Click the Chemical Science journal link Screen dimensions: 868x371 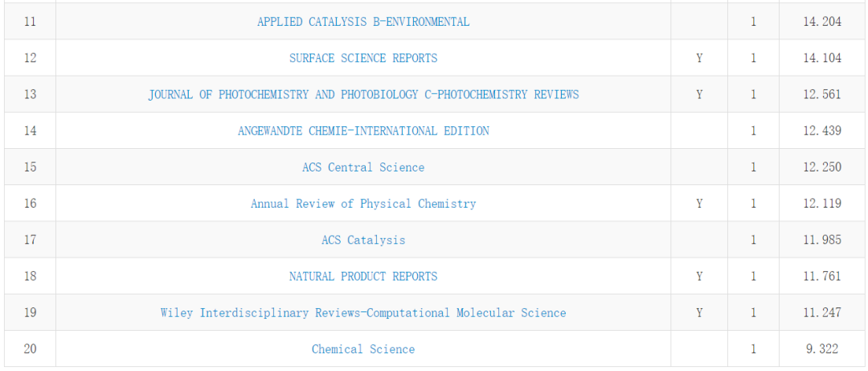[x=363, y=348]
